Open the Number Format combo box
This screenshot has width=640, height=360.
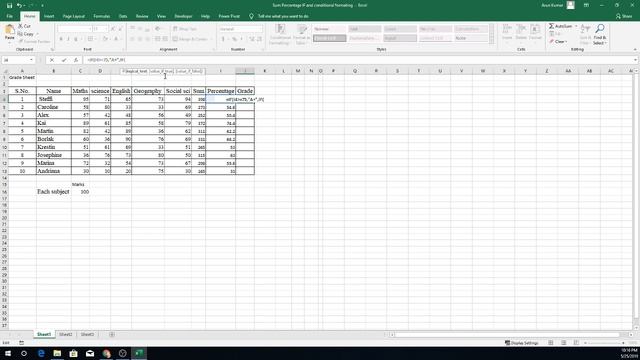click(x=241, y=29)
